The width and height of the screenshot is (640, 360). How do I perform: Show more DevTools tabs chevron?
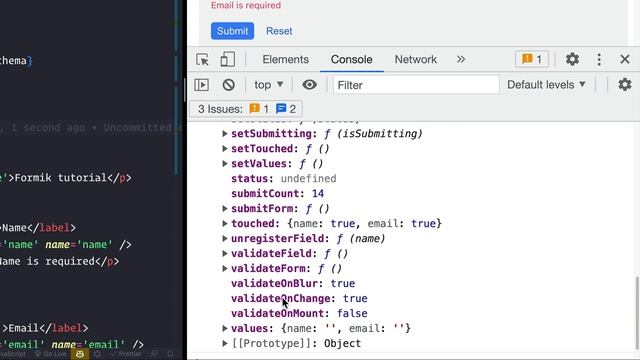click(461, 60)
